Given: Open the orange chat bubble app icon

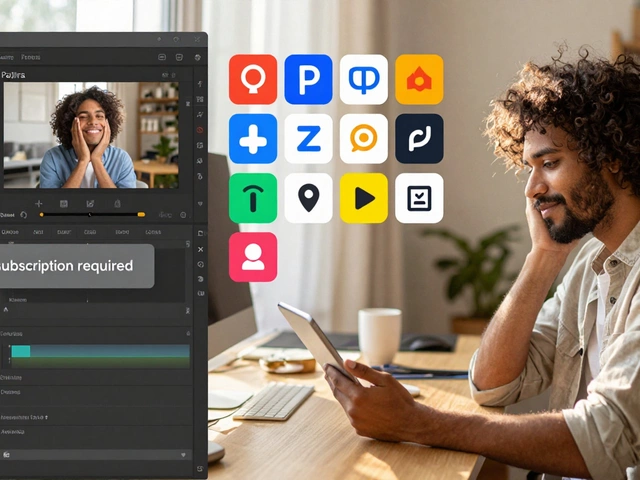Looking at the screenshot, I should (x=364, y=139).
